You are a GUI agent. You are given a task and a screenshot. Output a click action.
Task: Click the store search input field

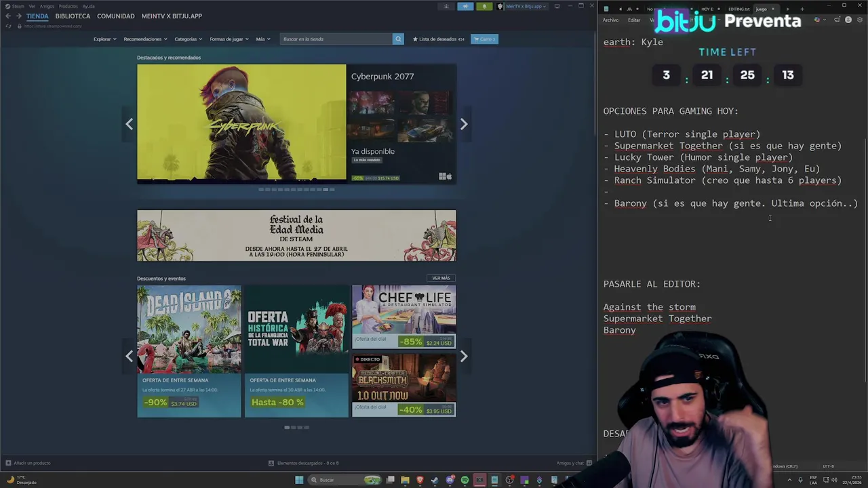[x=336, y=39]
